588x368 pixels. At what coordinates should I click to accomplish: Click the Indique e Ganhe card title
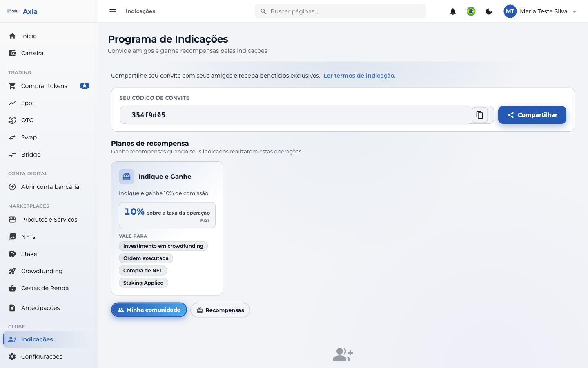(x=165, y=177)
